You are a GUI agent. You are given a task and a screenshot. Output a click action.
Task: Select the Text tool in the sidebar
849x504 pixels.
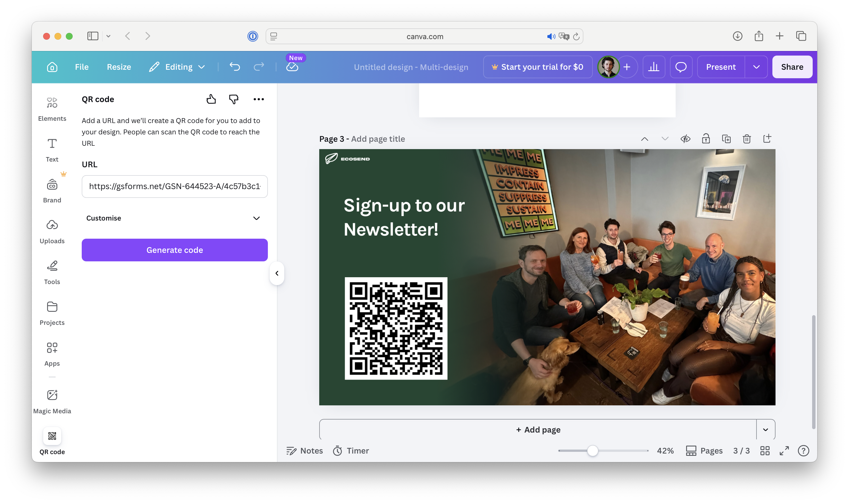click(52, 149)
